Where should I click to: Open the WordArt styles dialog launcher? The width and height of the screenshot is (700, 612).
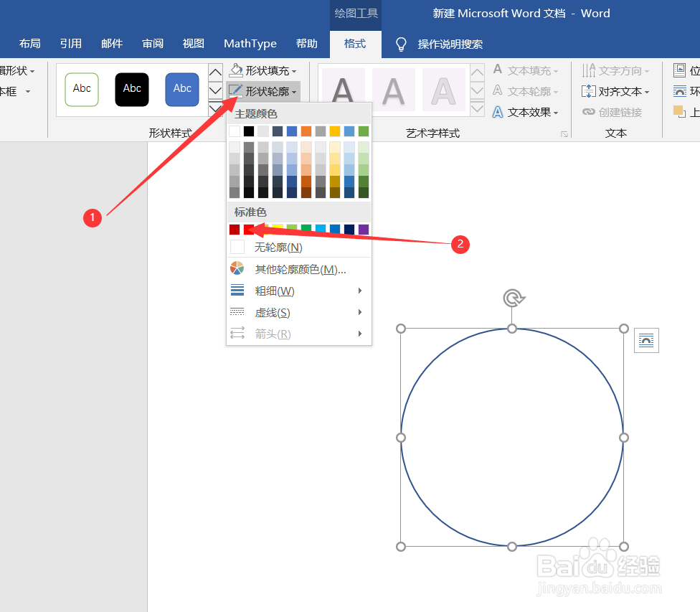click(564, 134)
